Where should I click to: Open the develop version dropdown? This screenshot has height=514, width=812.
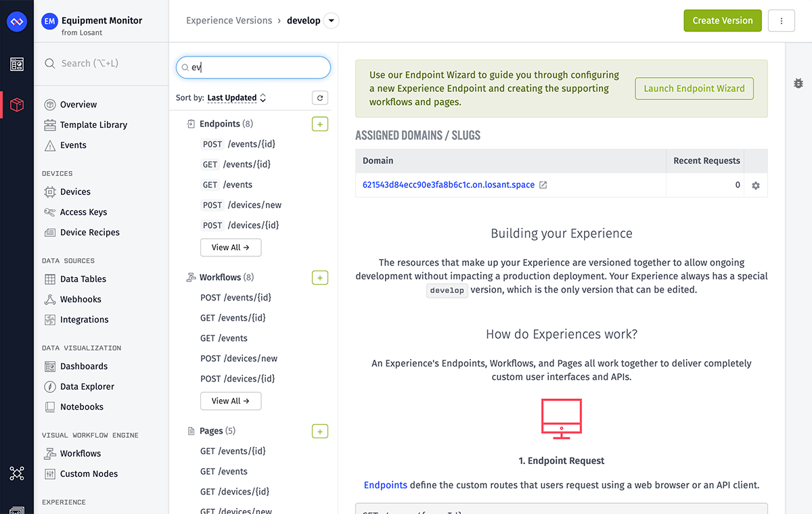click(x=331, y=20)
